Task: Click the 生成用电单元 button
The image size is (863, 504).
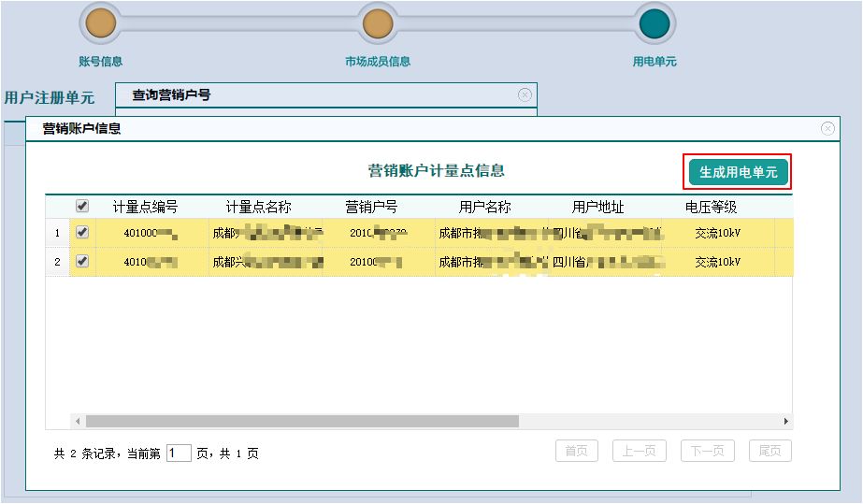Action: [x=738, y=172]
